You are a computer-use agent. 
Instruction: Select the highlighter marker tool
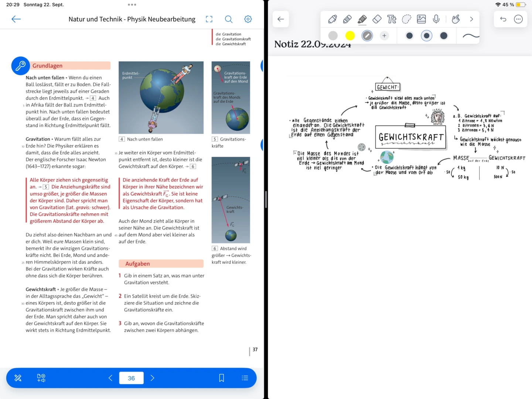362,19
